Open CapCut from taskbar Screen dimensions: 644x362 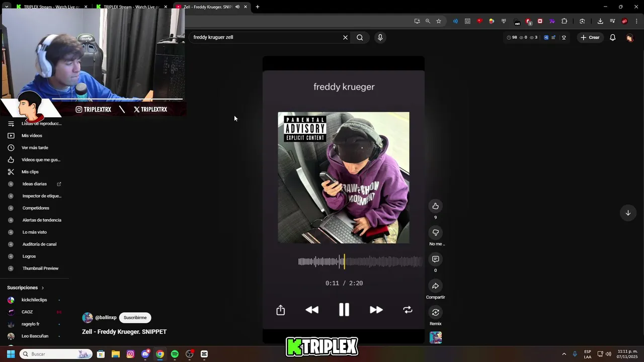(x=204, y=354)
